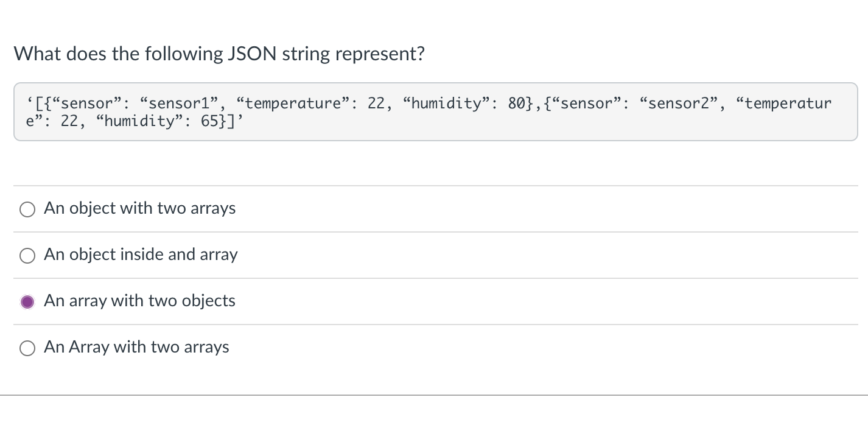Click the "An object inside and array" answer label
Viewport: 868px width, 425px height.
[141, 255]
